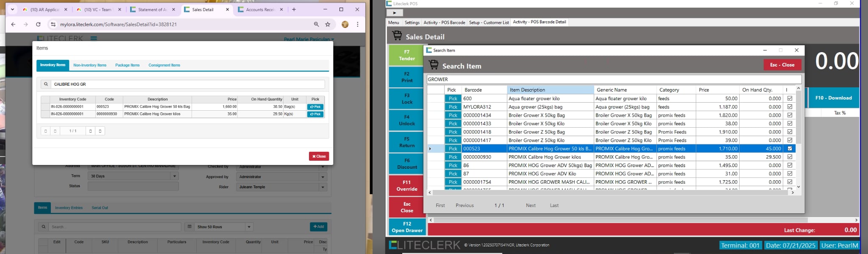868x254 pixels.
Task: Toggle checkbox for Broiler Grower X 50kg Bag row
Action: 790,115
